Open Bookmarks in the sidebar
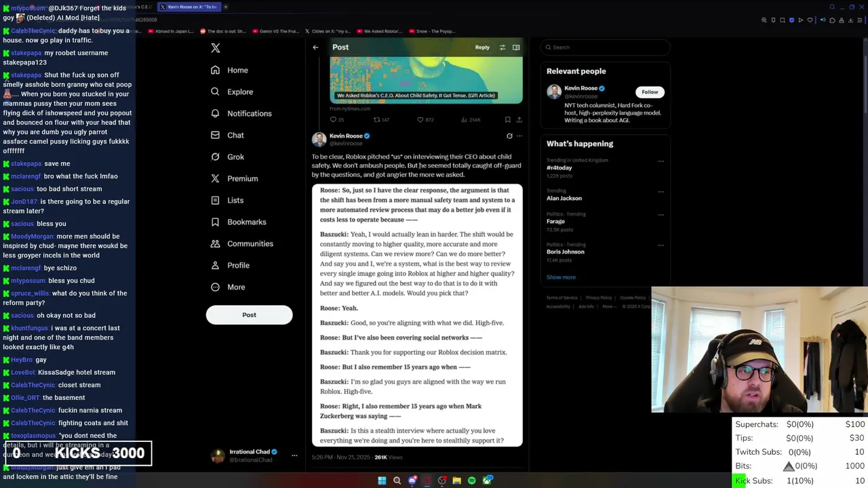The width and height of the screenshot is (868, 488). click(239, 222)
